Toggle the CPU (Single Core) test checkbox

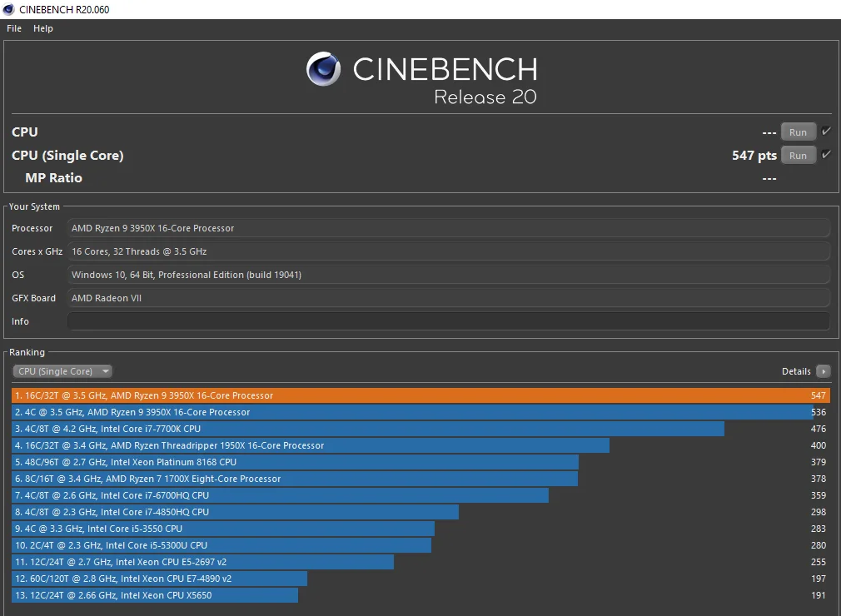827,155
